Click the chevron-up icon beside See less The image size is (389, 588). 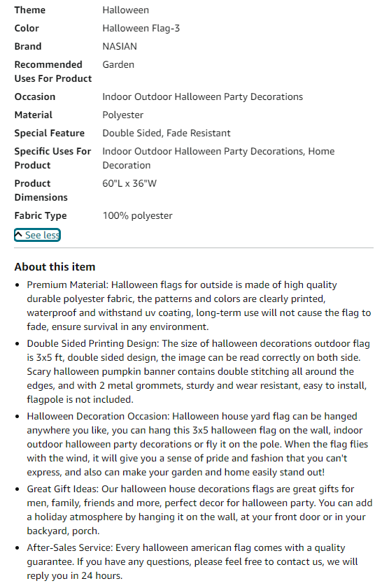tap(18, 235)
